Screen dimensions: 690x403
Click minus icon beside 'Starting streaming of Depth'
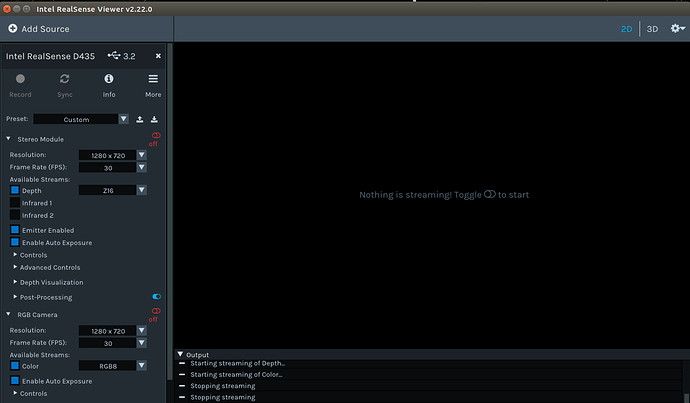coord(182,363)
